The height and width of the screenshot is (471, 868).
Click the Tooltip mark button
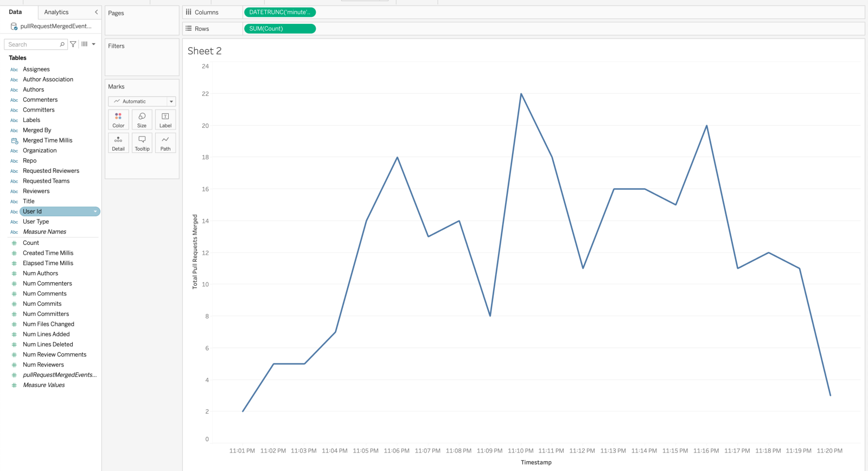(x=142, y=143)
